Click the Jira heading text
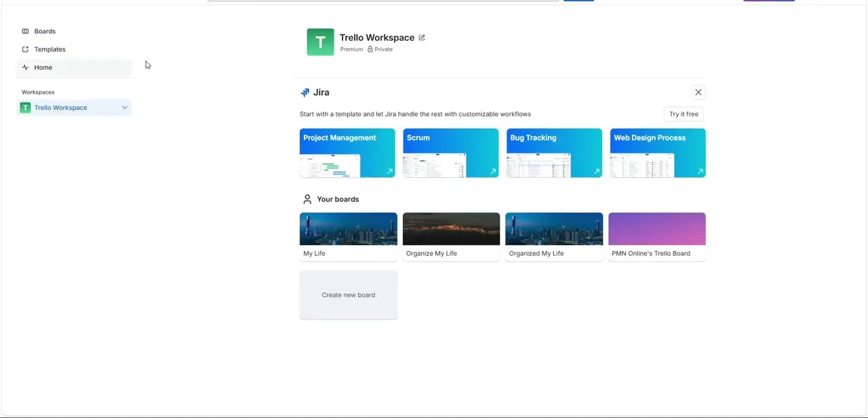The image size is (868, 418). click(x=321, y=92)
